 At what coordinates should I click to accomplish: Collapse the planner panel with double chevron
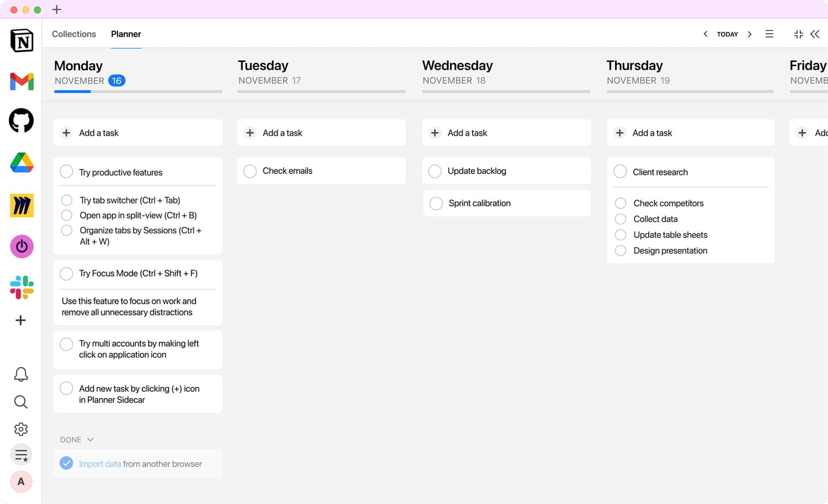click(x=815, y=34)
